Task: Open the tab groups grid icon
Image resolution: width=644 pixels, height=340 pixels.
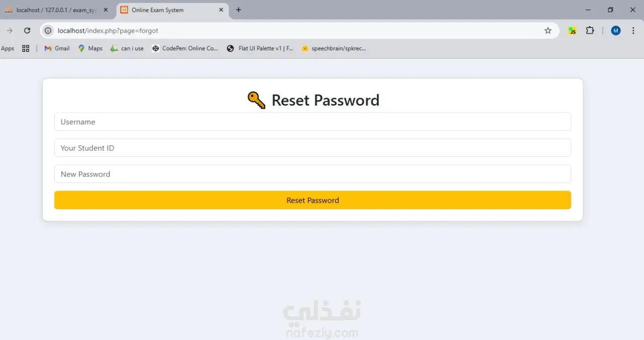Action: point(26,48)
